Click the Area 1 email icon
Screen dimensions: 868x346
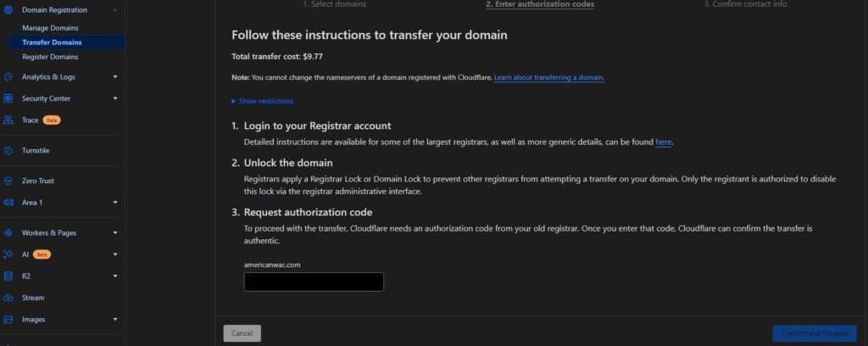(8, 203)
